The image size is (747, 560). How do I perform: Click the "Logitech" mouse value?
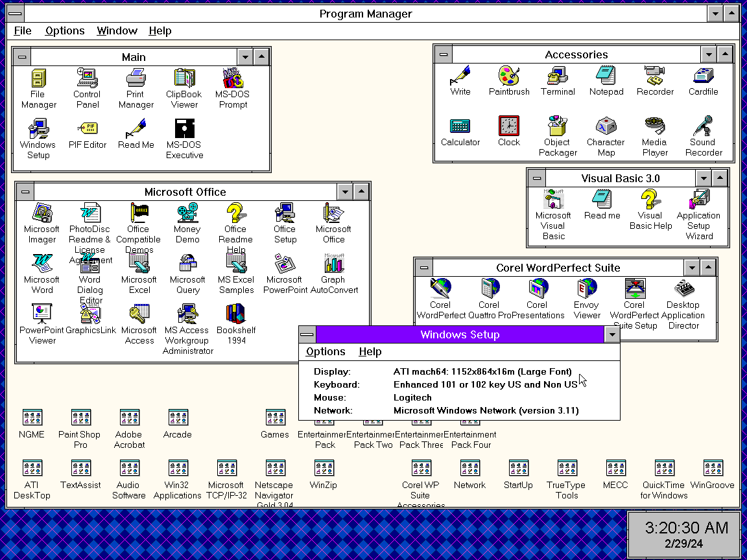tap(412, 397)
